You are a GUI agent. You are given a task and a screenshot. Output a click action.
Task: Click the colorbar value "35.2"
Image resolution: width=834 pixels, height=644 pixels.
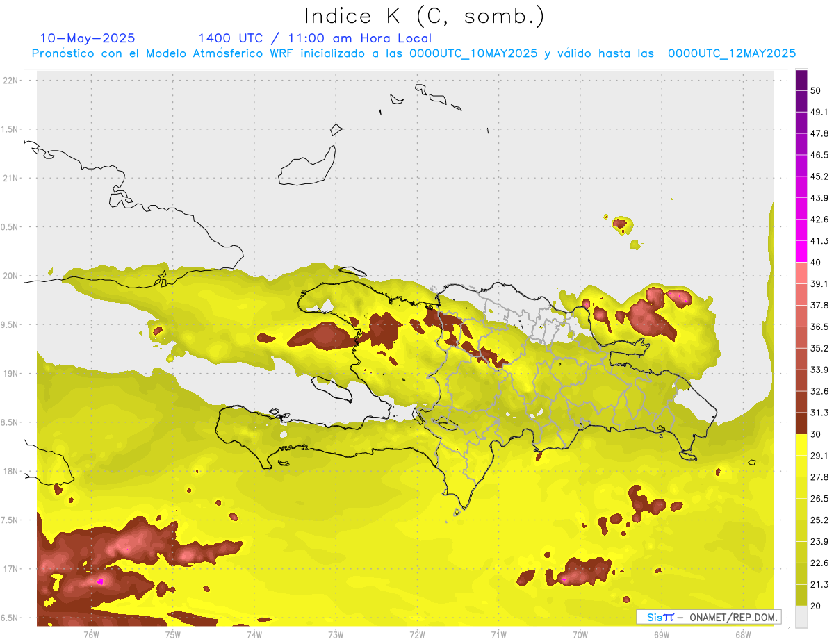pos(819,348)
